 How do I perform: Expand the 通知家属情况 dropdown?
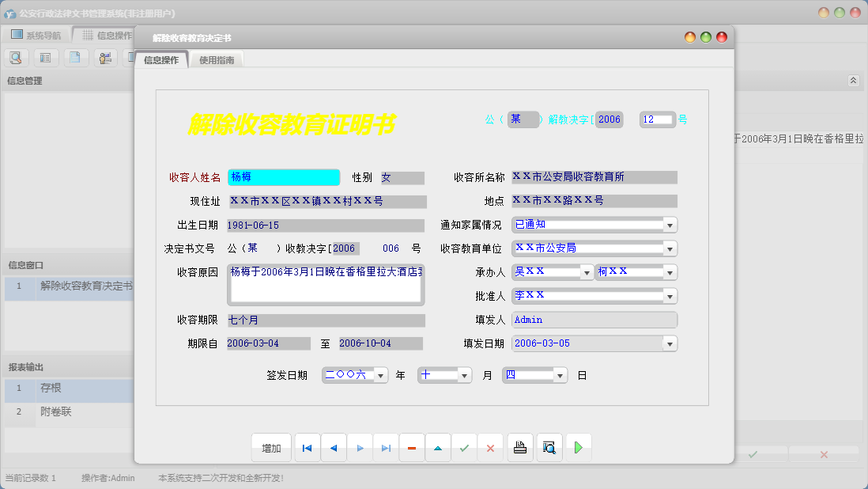tap(670, 226)
